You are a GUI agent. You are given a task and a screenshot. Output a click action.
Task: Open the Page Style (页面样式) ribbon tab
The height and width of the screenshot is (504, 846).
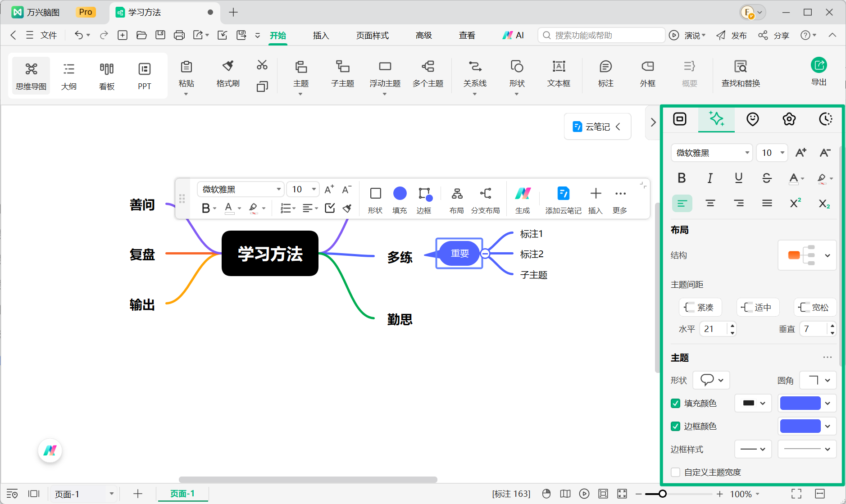click(x=372, y=35)
